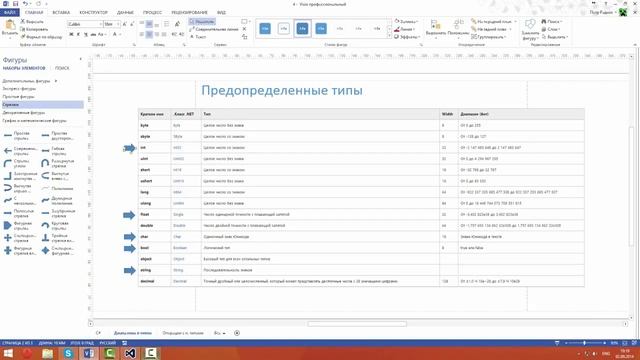
Task: Click the first blue shape style swatch
Action: [x=265, y=29]
